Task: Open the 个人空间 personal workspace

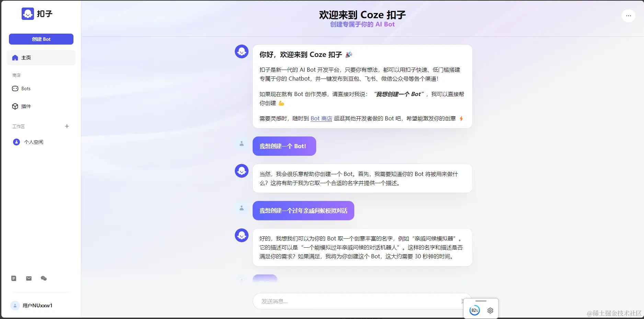Action: coord(41,142)
